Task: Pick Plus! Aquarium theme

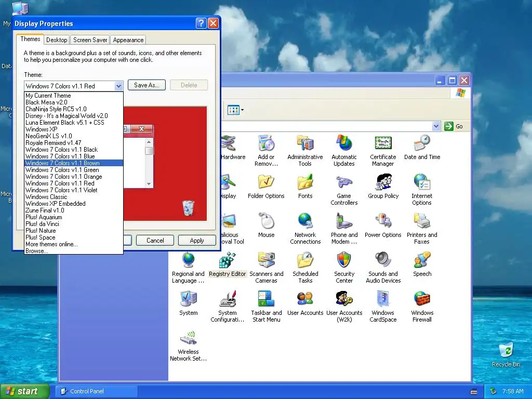Action: point(74,217)
